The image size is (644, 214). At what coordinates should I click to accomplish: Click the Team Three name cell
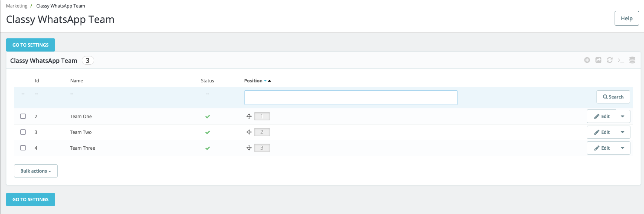(x=83, y=148)
